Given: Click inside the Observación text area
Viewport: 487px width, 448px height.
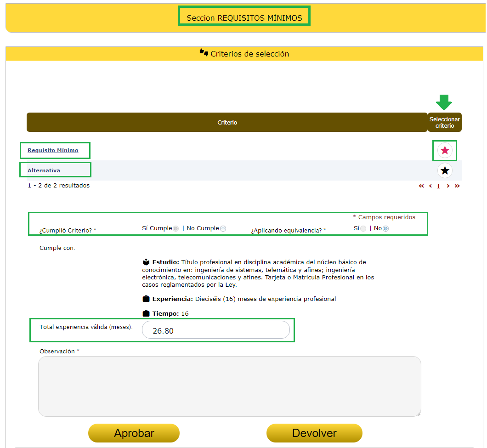Looking at the screenshot, I should pos(229,386).
